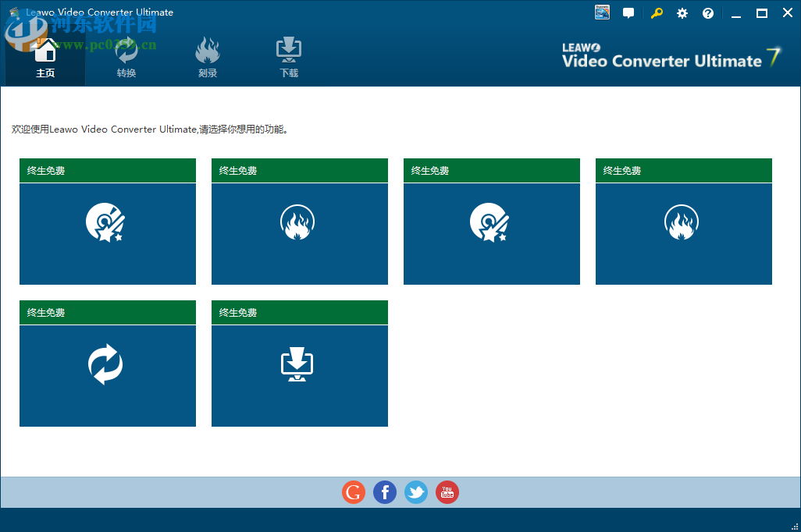Open the 2D to 3D converter tile
The width and height of the screenshot is (801, 532).
(107, 374)
